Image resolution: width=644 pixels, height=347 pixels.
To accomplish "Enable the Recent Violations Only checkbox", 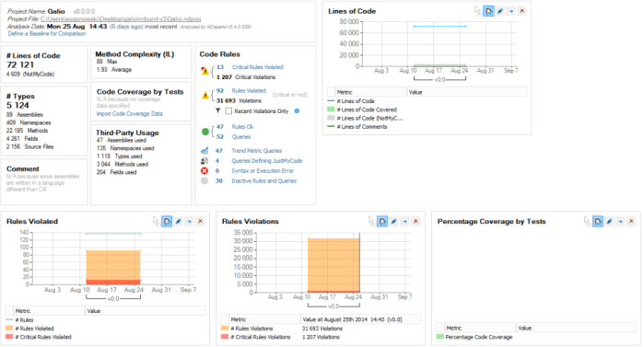I will (228, 111).
